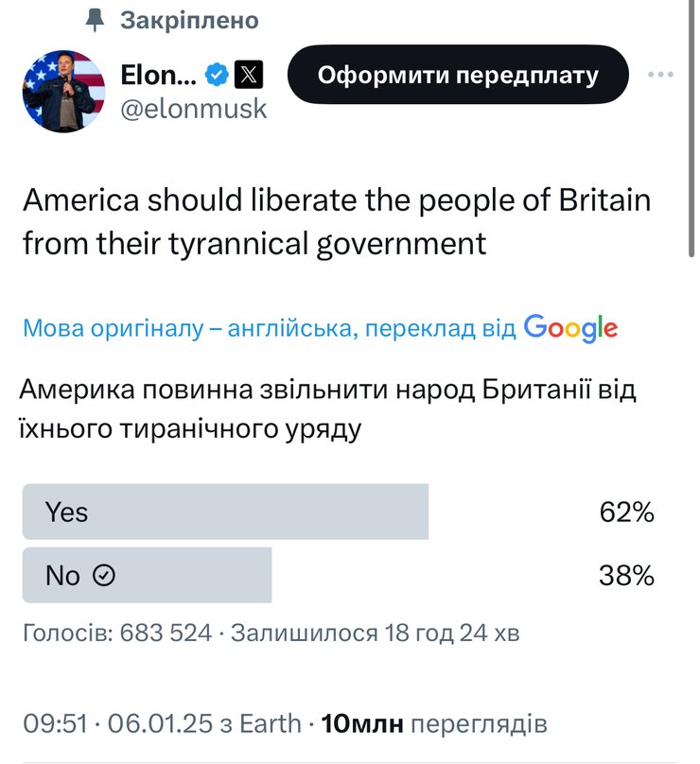
Task: Open the @elonmusk handle menu
Action: tap(190, 107)
